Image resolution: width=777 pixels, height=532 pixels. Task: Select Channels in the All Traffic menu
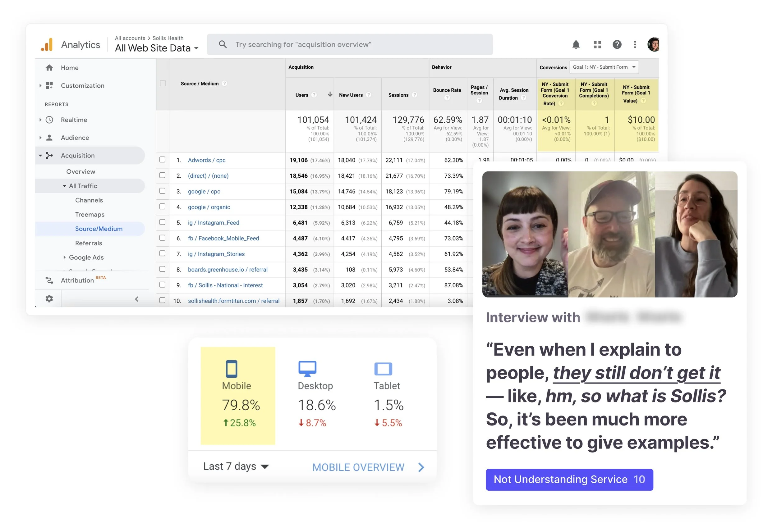pos(89,200)
